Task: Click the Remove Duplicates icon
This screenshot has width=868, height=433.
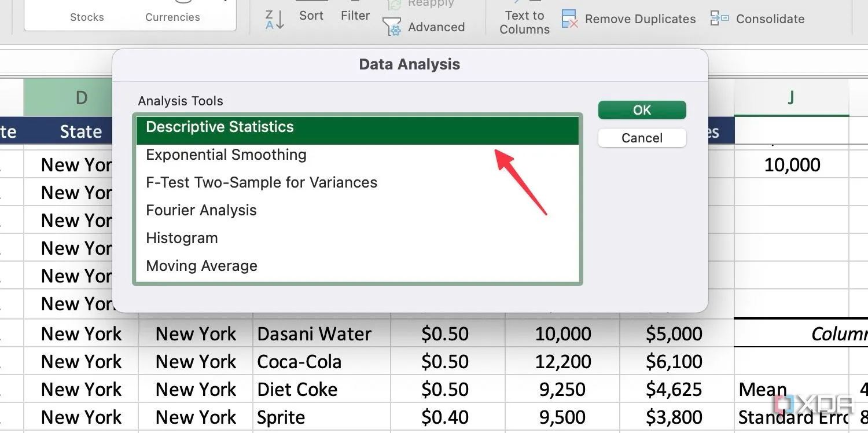Action: (570, 19)
